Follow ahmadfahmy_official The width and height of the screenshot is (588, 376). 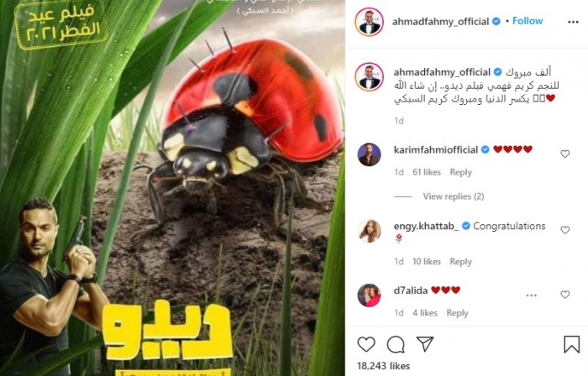tap(528, 21)
